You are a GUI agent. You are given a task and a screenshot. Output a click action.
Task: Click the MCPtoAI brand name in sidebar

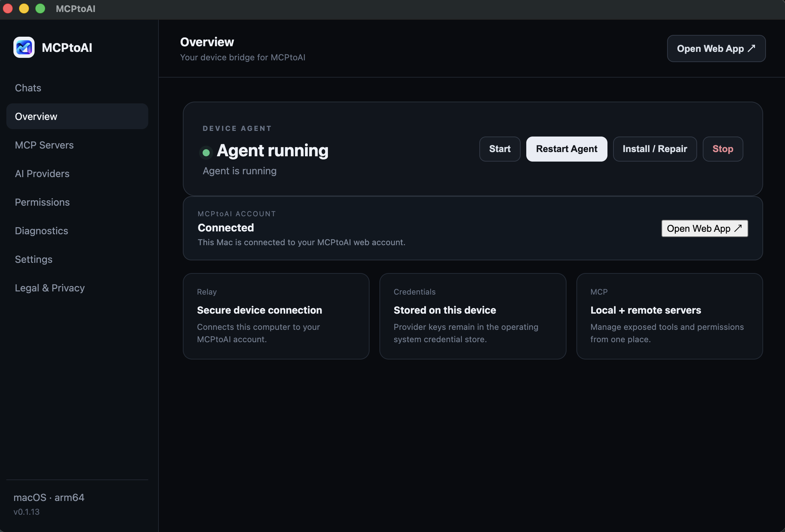point(67,48)
